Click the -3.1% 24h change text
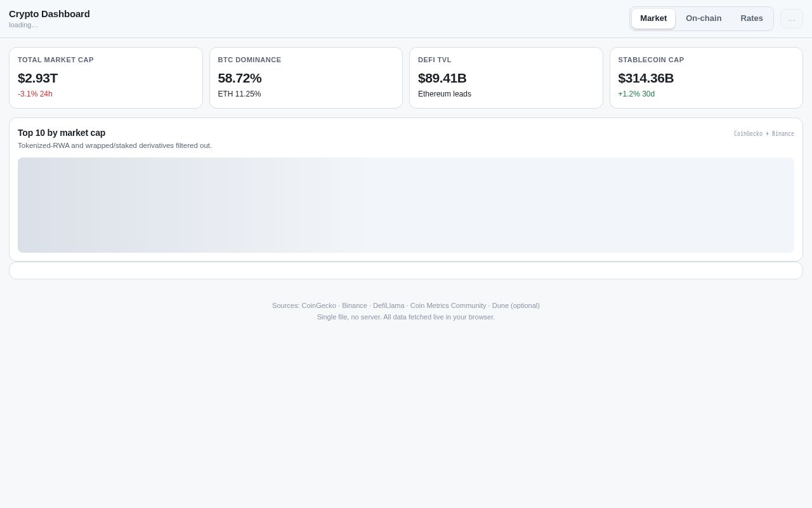 tap(35, 94)
